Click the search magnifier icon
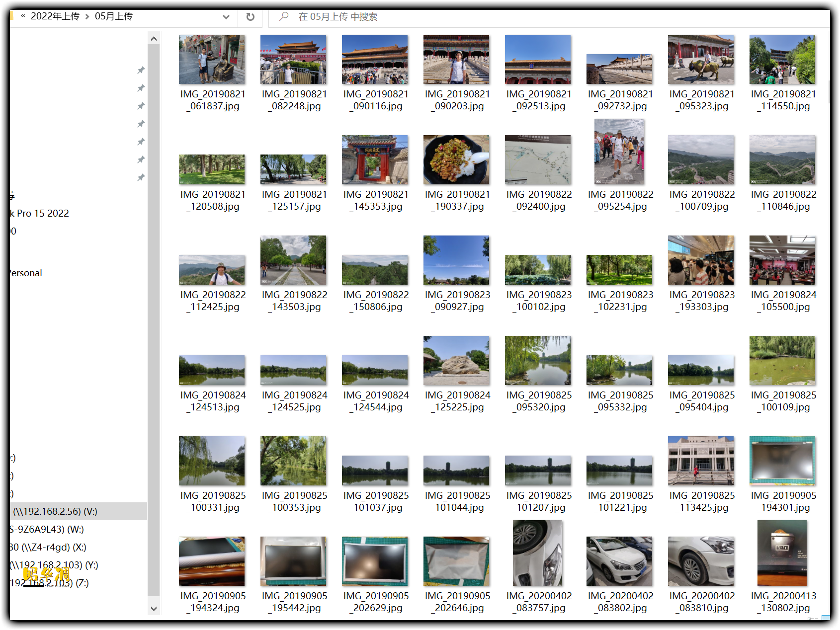This screenshot has width=840, height=630. click(x=284, y=16)
